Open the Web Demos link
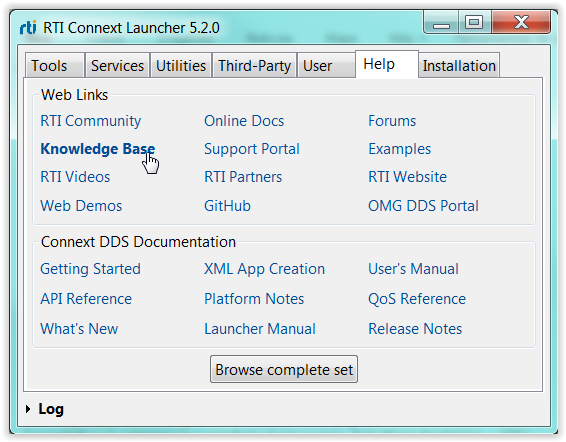The height and width of the screenshot is (442, 566). coord(81,206)
